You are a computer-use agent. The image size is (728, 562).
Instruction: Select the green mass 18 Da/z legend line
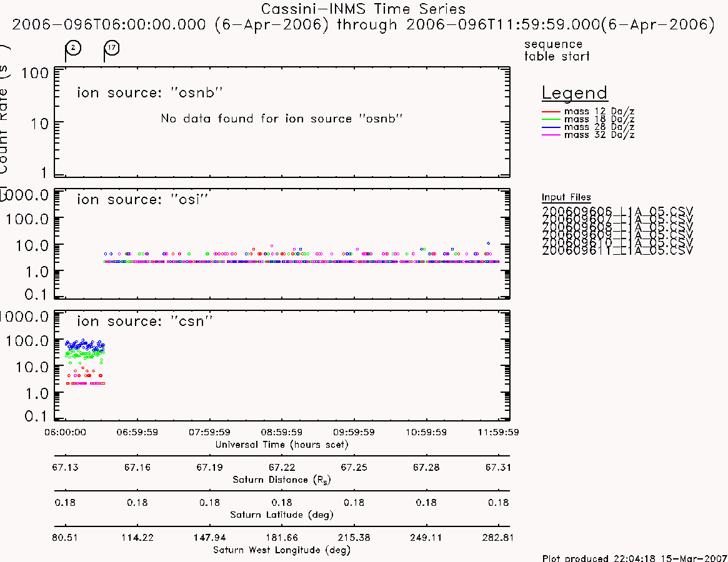click(551, 120)
